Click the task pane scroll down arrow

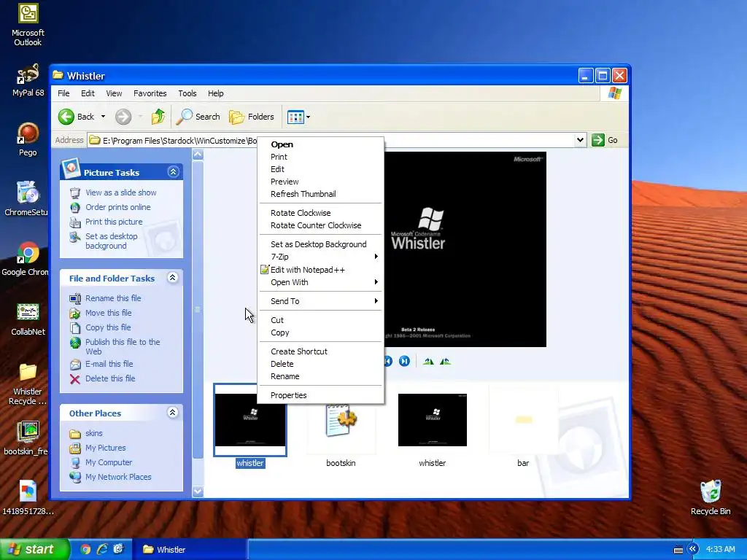[198, 491]
